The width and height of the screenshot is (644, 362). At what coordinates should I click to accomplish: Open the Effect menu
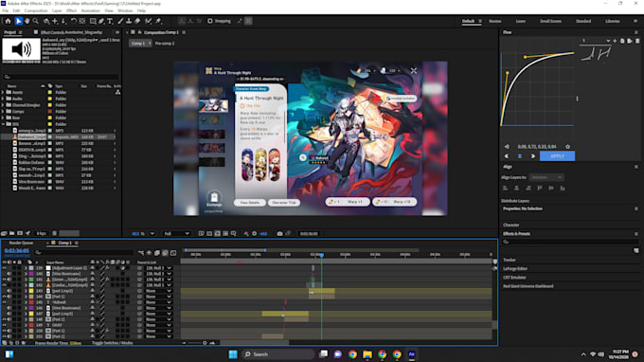pos(71,10)
